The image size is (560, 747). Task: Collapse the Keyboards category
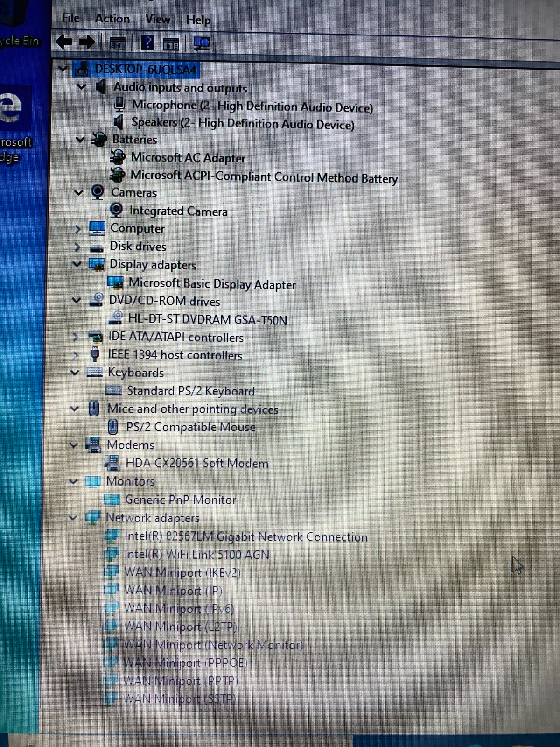tap(75, 372)
